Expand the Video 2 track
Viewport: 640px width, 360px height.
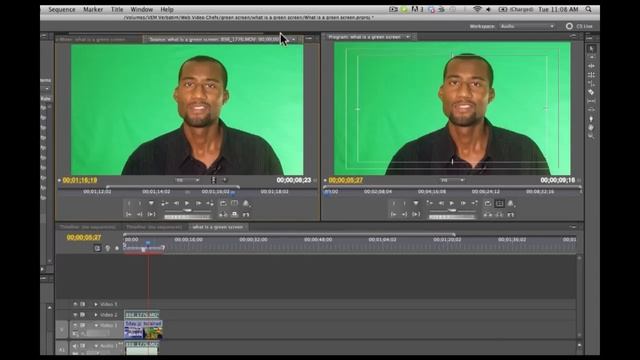[96, 315]
